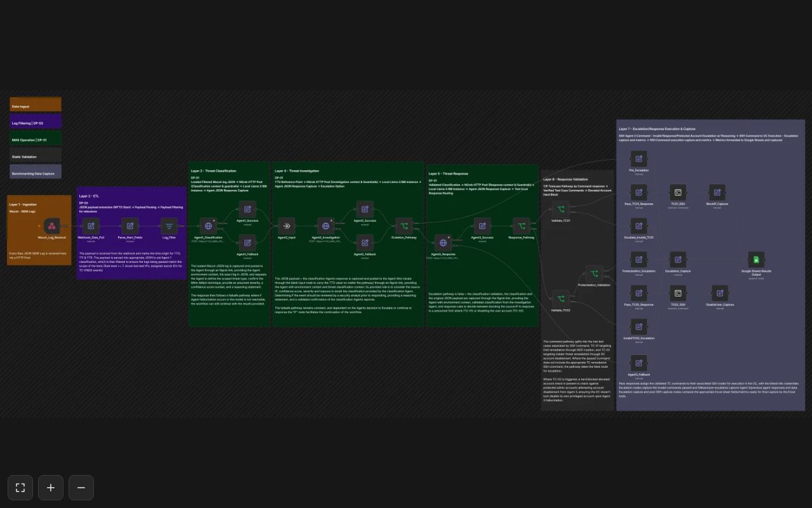Zoom out of the canvas
The height and width of the screenshot is (508, 812).
tap(81, 488)
